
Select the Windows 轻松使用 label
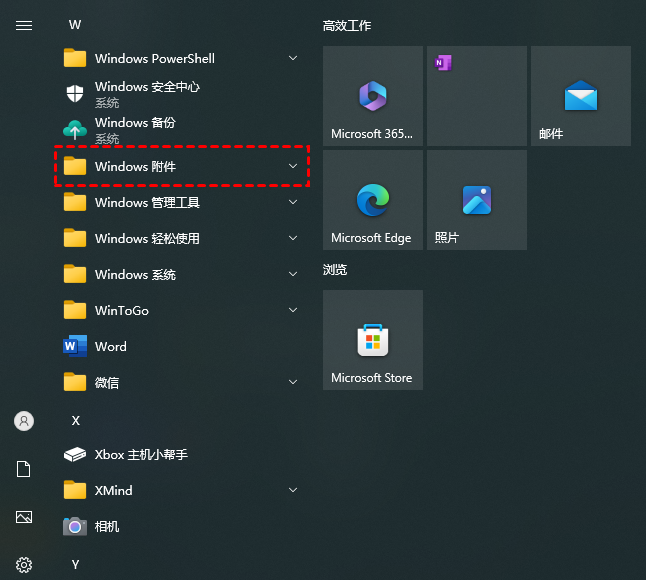(147, 239)
